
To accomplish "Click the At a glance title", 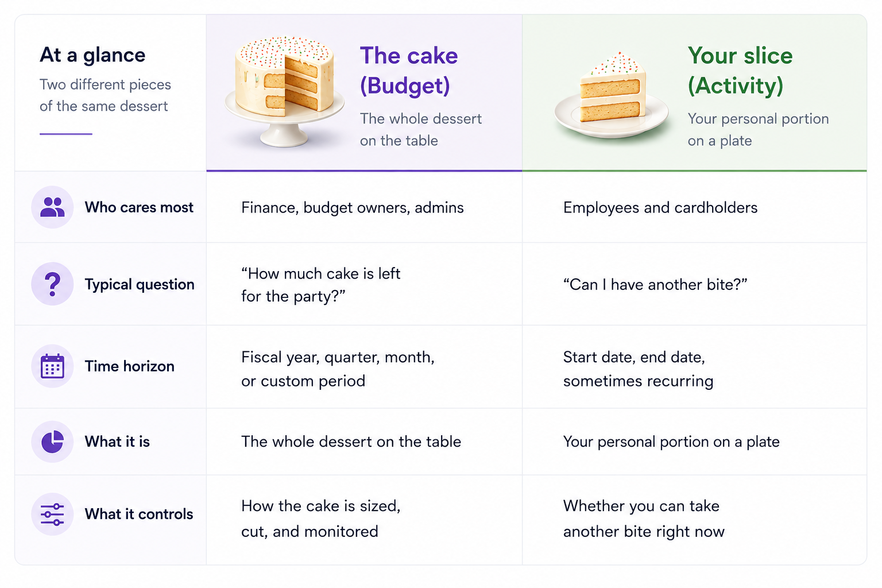I will [x=92, y=55].
